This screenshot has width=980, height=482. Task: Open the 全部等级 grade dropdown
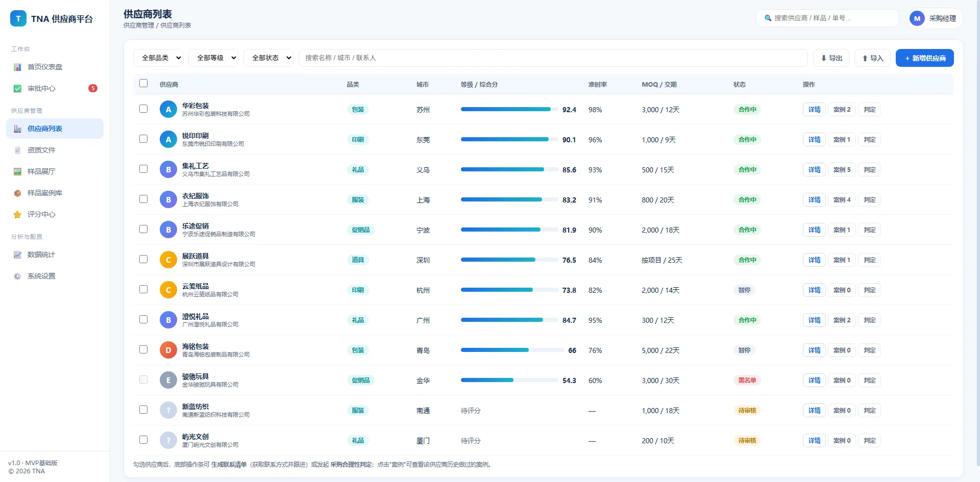point(213,58)
